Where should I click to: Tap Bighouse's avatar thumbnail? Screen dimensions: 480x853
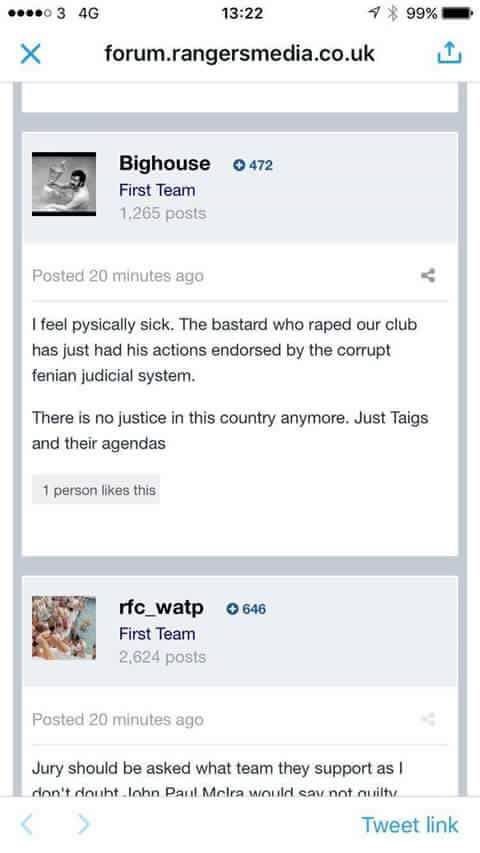pos(64,184)
